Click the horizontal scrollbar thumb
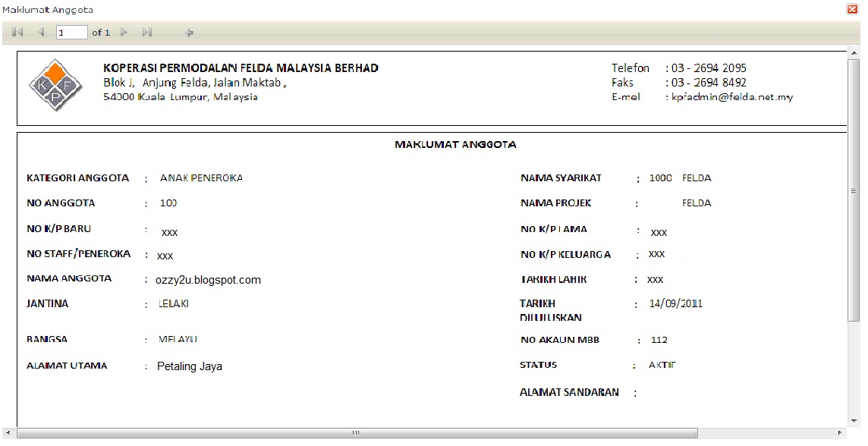 click(357, 432)
